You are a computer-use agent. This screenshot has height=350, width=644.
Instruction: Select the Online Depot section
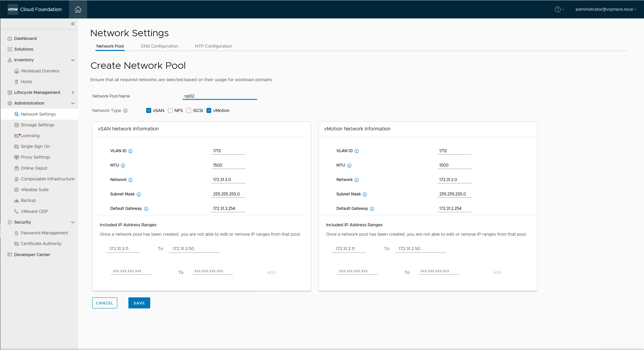(x=34, y=168)
